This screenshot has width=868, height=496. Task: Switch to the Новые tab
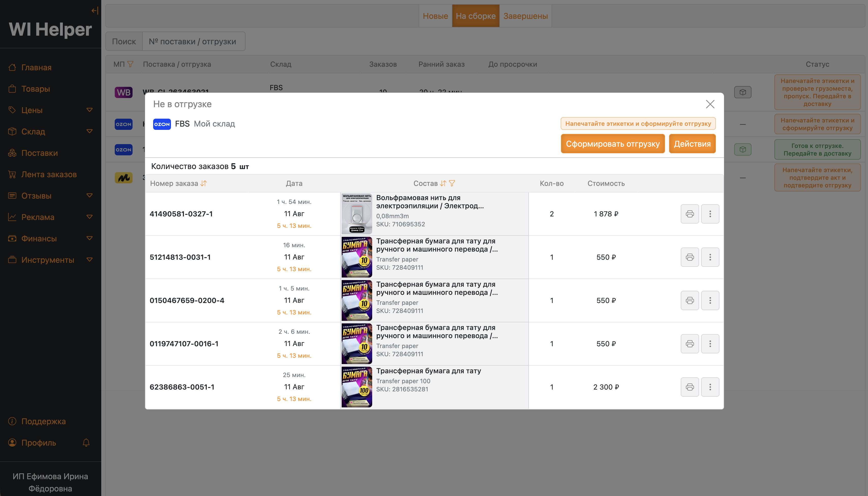click(435, 16)
